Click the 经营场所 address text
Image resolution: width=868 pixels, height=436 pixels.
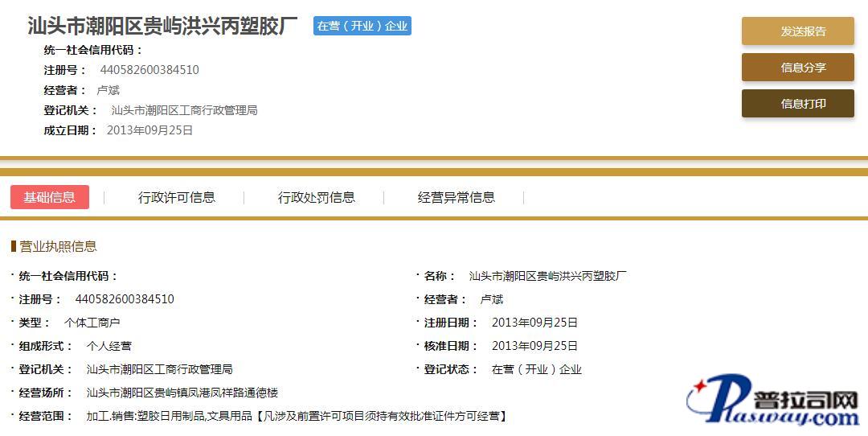(182, 393)
